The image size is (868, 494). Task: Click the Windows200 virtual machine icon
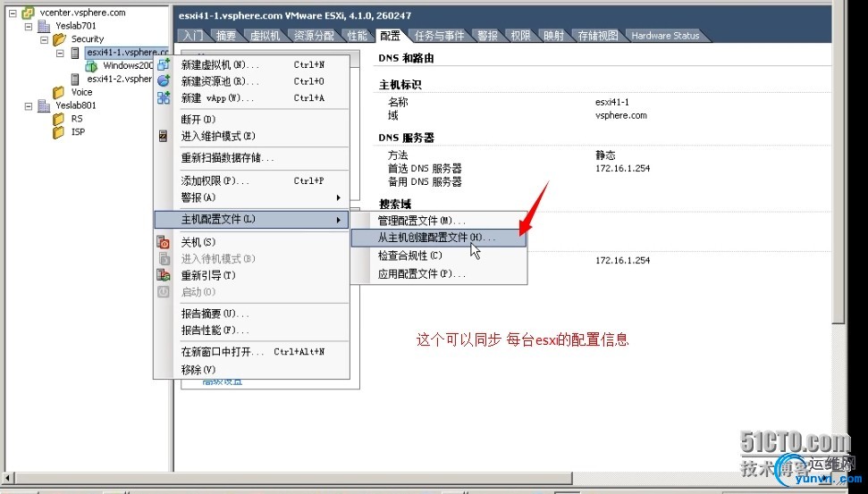click(91, 66)
